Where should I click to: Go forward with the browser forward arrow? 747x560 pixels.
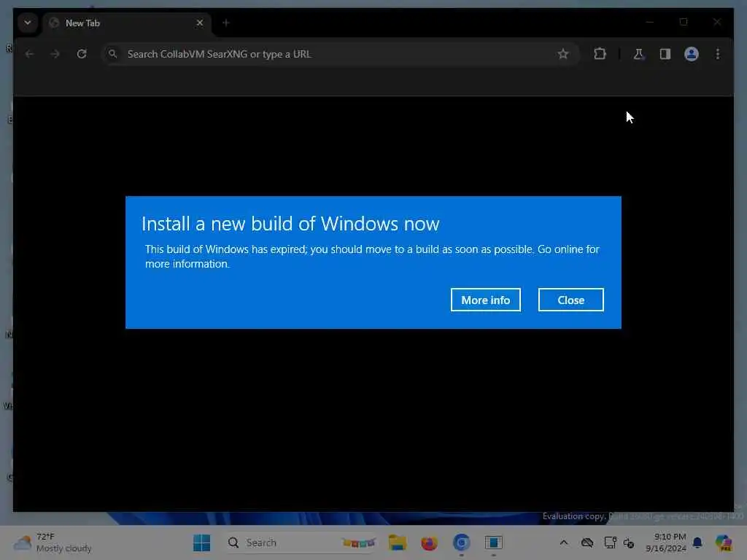[x=55, y=54]
